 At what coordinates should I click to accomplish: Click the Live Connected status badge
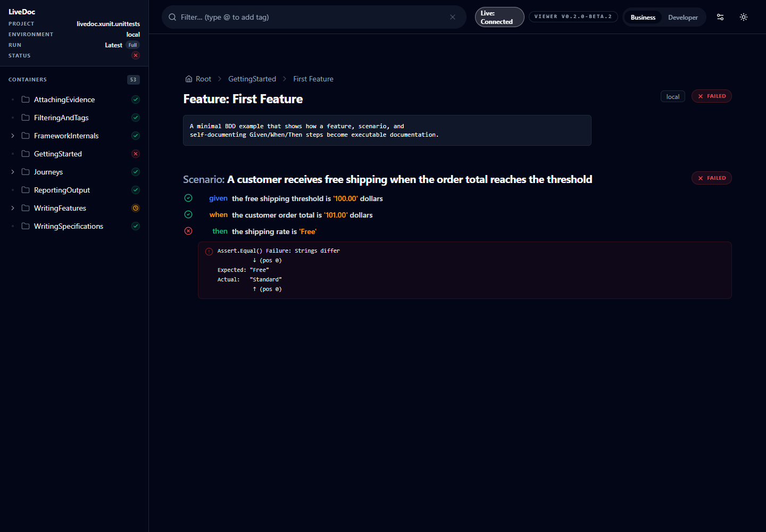point(499,17)
